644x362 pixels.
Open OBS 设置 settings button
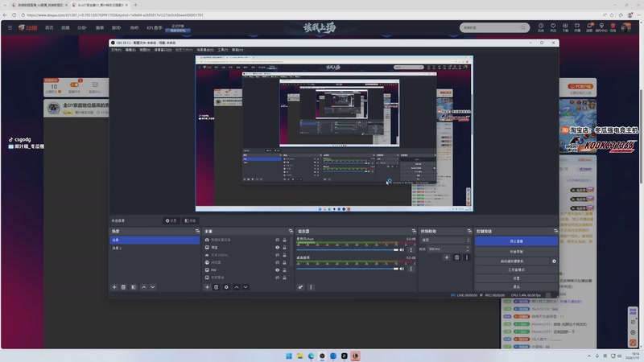click(516, 278)
